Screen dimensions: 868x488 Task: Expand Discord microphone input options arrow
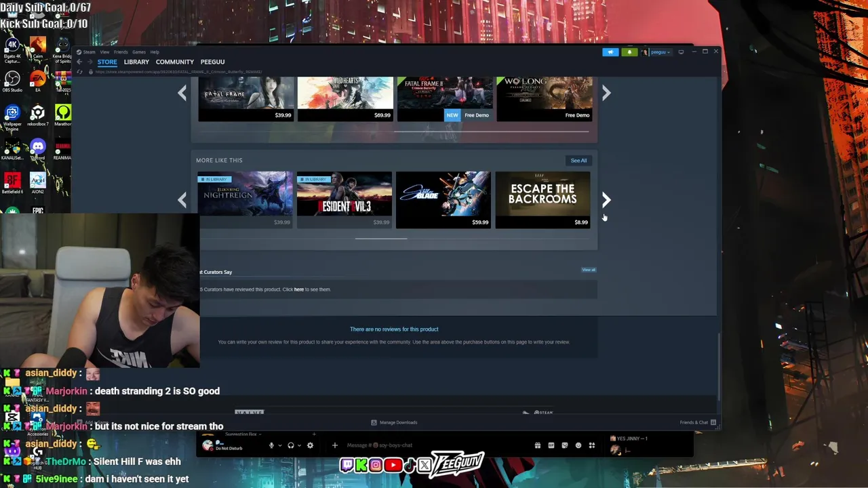tap(280, 445)
